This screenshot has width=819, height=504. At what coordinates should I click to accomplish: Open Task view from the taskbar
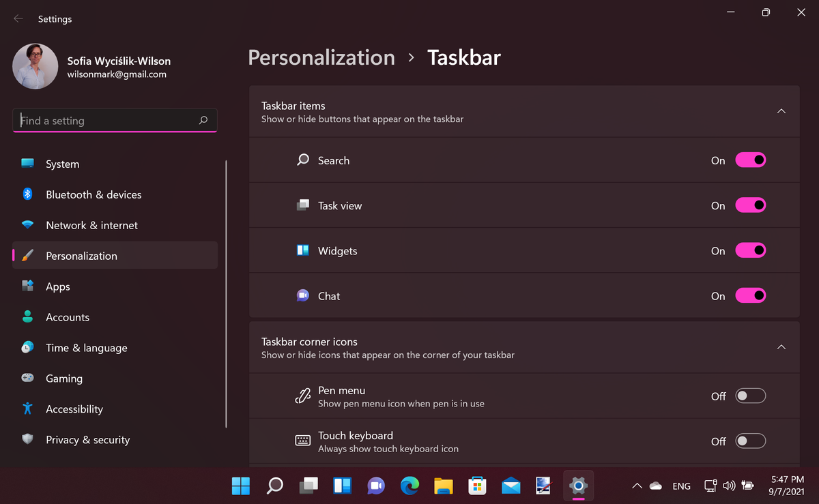pos(308,486)
